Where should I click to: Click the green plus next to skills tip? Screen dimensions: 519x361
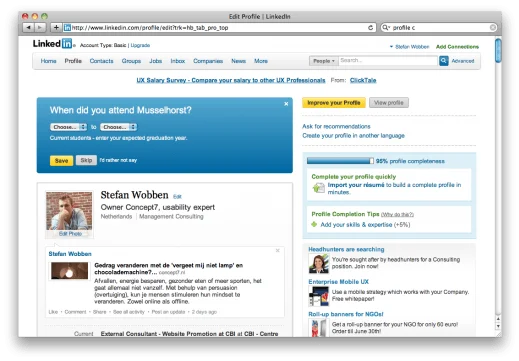coord(314,224)
